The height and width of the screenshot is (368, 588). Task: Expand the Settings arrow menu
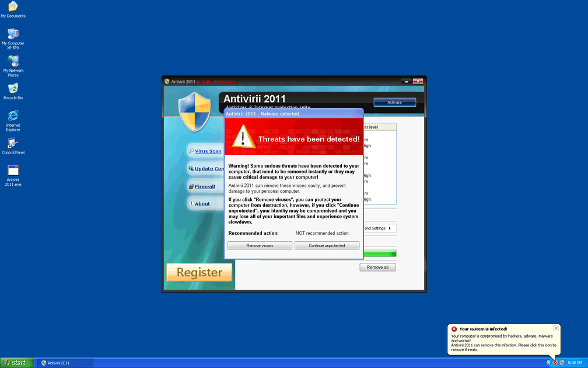coord(389,228)
